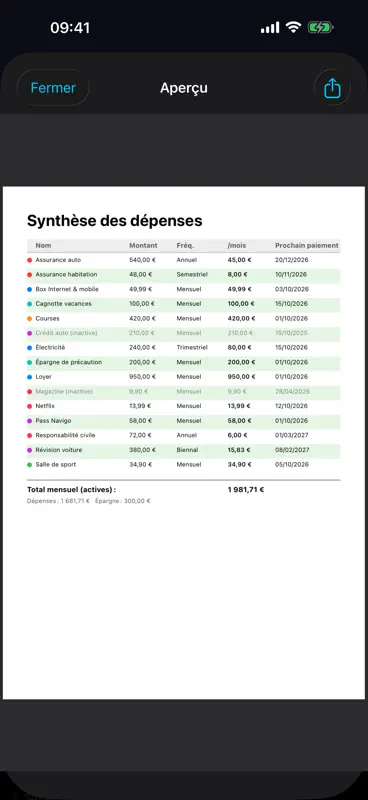Click the Loyer amount '950,00 €' in Montant column
Screen dimensions: 368x800
[142, 377]
